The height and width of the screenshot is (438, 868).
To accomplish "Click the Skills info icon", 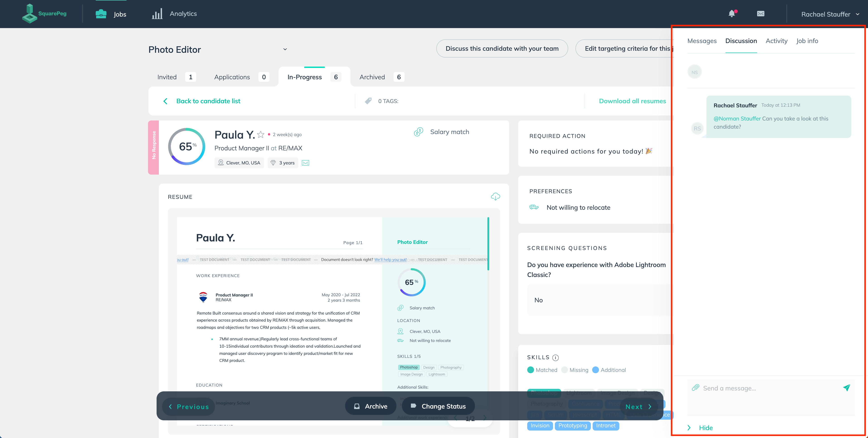I will [x=556, y=357].
